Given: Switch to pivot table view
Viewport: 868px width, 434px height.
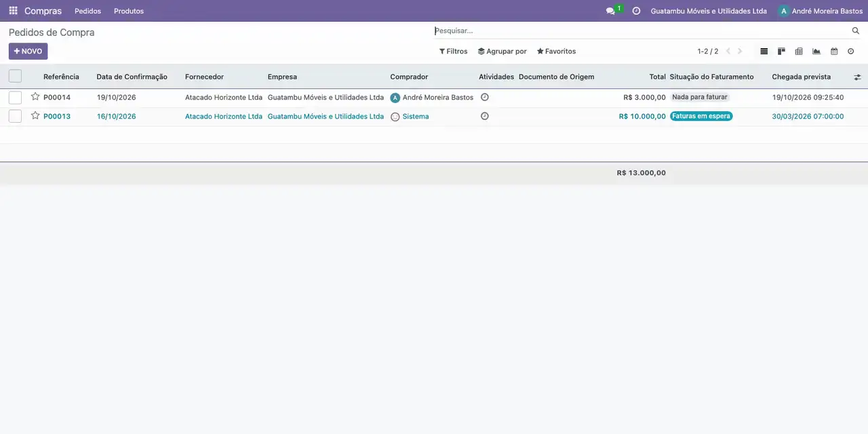Looking at the screenshot, I should (799, 51).
